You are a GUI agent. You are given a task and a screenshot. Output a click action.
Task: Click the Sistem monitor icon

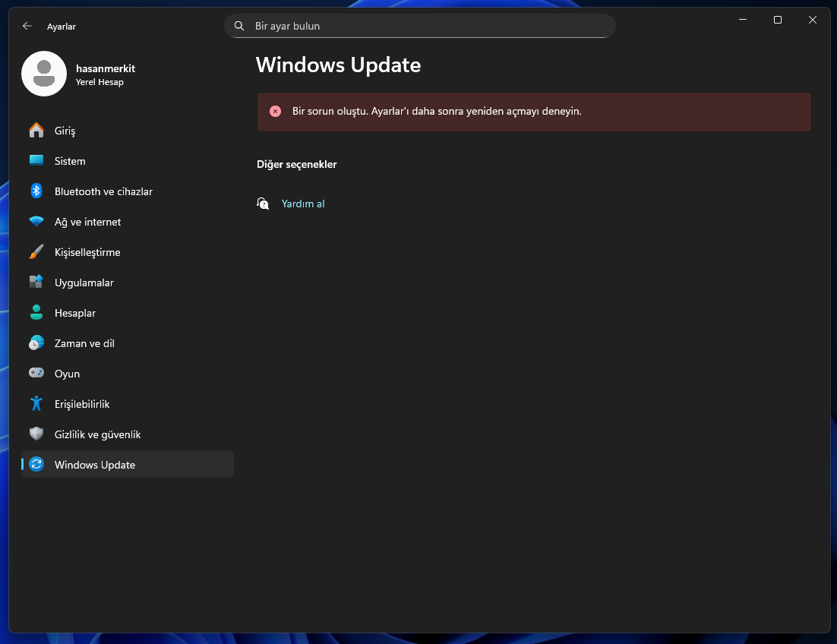pyautogui.click(x=36, y=160)
